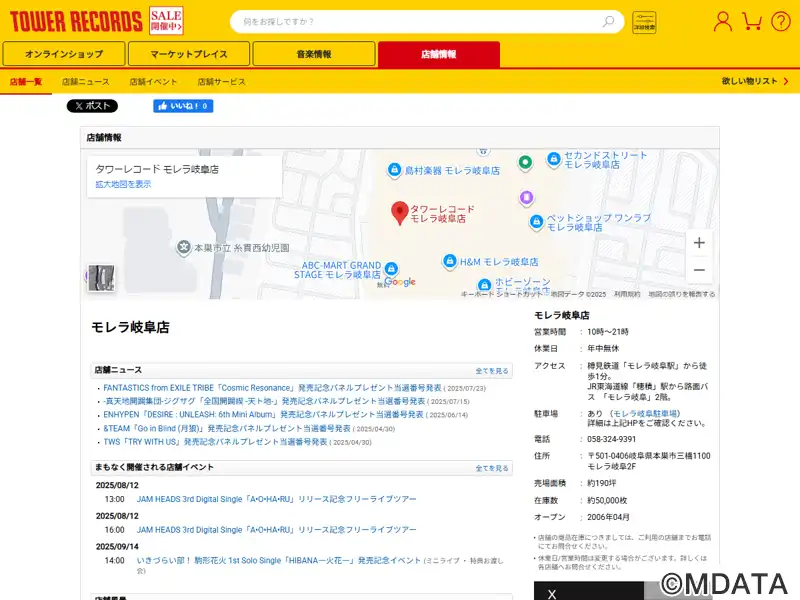Open the ジグザグ 全国開闢横 news link
Screen dimensions: 800x600
pos(264,401)
